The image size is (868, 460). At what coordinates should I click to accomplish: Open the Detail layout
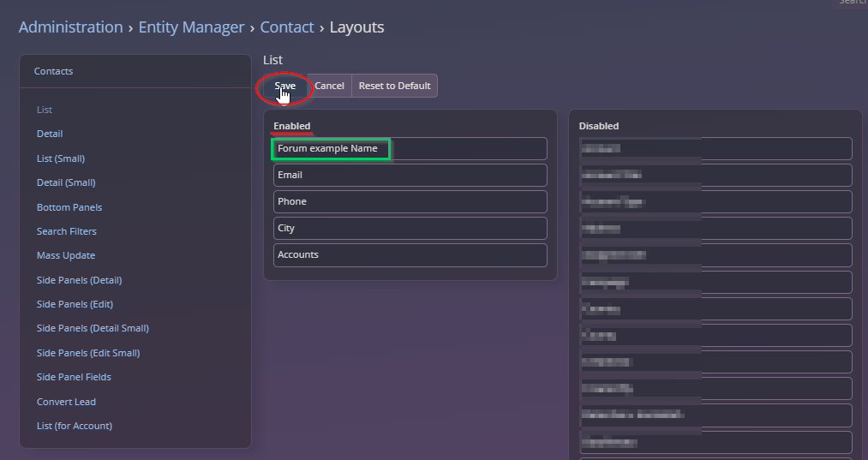pyautogui.click(x=49, y=134)
